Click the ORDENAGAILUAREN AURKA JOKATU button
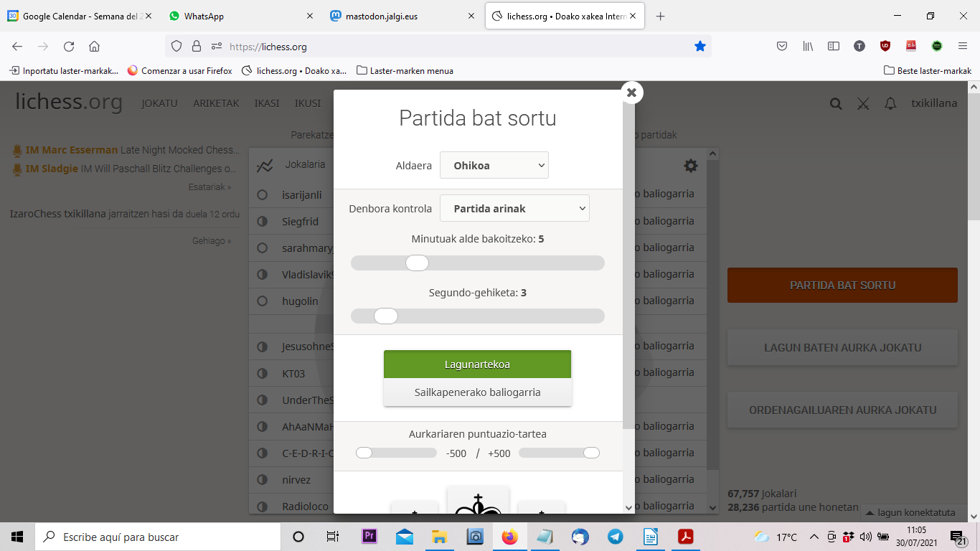This screenshot has width=980, height=551. 842,410
